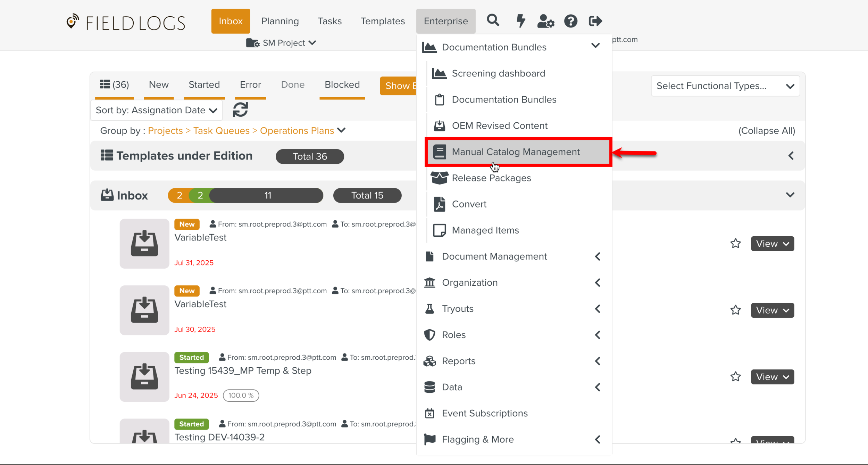Click the logout arrow icon
This screenshot has height=465, width=868.
point(595,21)
